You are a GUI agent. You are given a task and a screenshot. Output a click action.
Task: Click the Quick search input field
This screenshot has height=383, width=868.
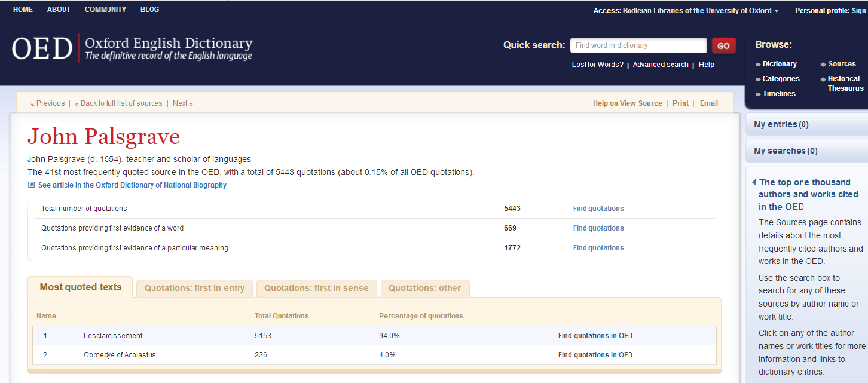[x=638, y=45]
